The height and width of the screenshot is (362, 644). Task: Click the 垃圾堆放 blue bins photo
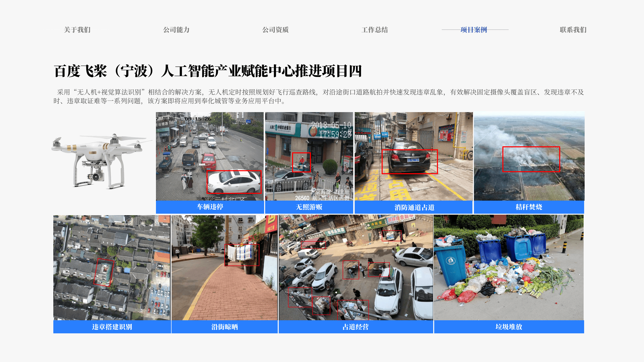pyautogui.click(x=509, y=267)
